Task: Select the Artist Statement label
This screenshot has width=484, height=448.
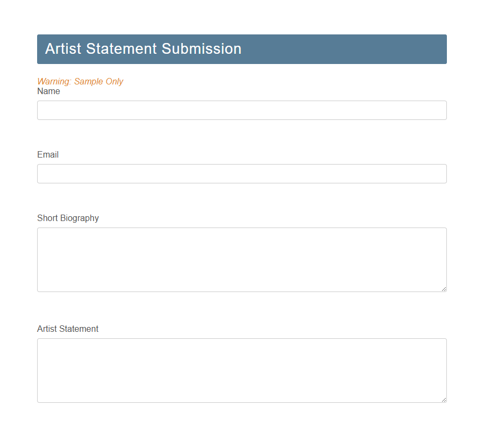Action: click(x=68, y=329)
